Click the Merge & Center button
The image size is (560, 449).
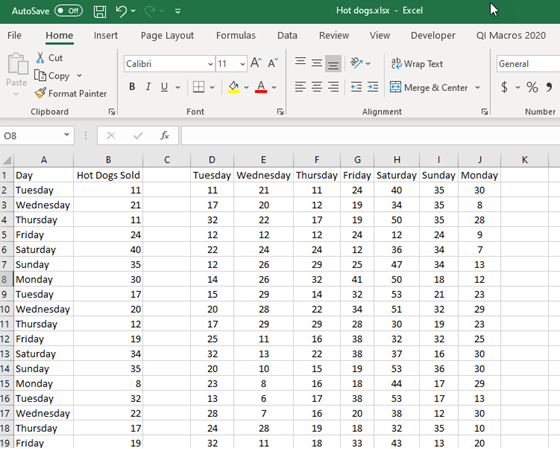(x=429, y=88)
